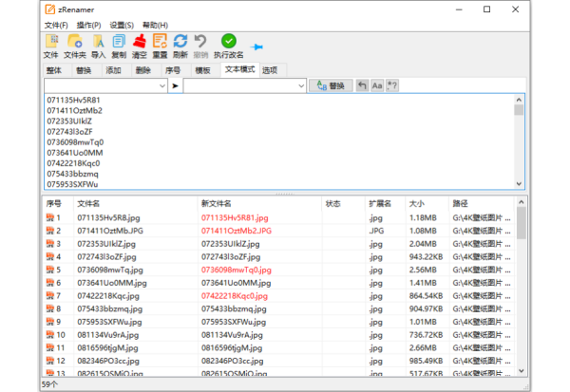
Task: Select row 071135Hv5R8.jpg in file list
Action: 104,218
